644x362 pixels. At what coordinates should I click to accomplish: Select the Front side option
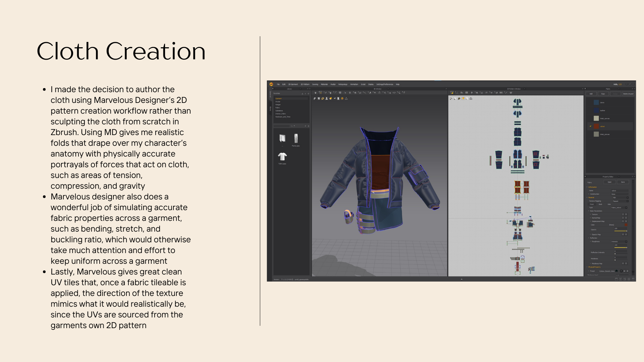coord(592,204)
